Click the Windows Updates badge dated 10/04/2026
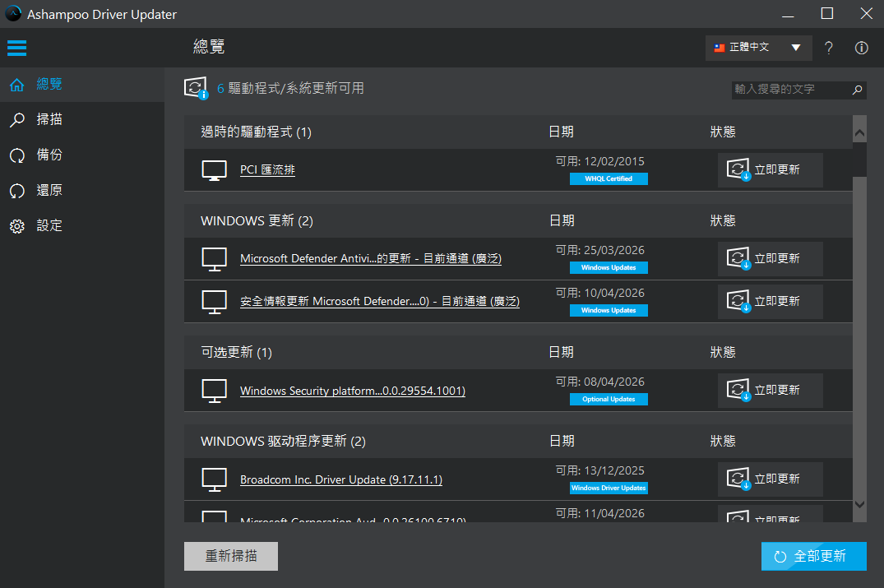The height and width of the screenshot is (588, 884). point(609,311)
